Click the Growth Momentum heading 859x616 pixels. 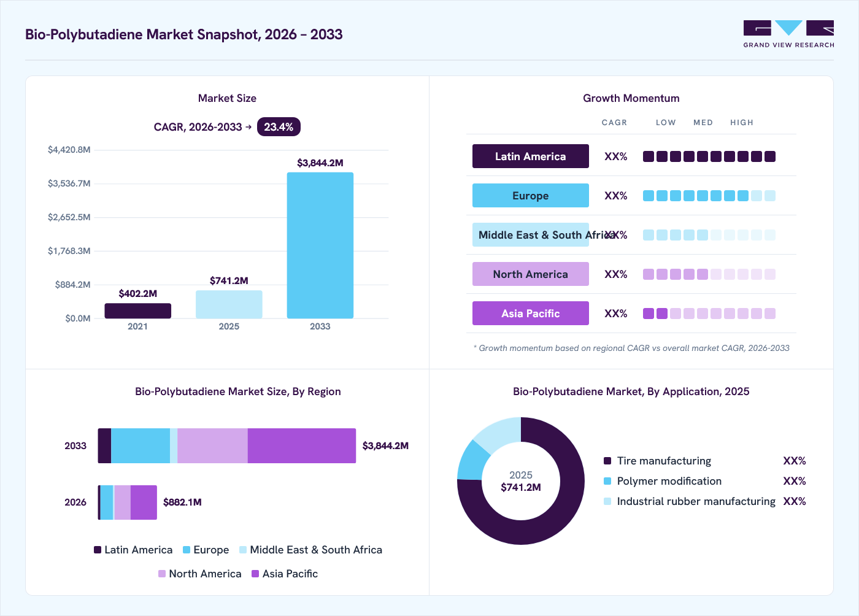631,98
